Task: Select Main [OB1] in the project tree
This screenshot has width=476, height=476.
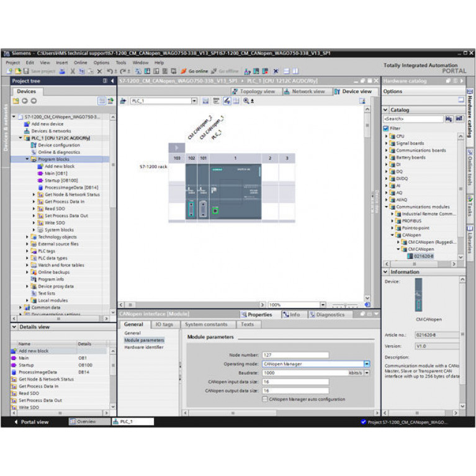Action: [56, 173]
